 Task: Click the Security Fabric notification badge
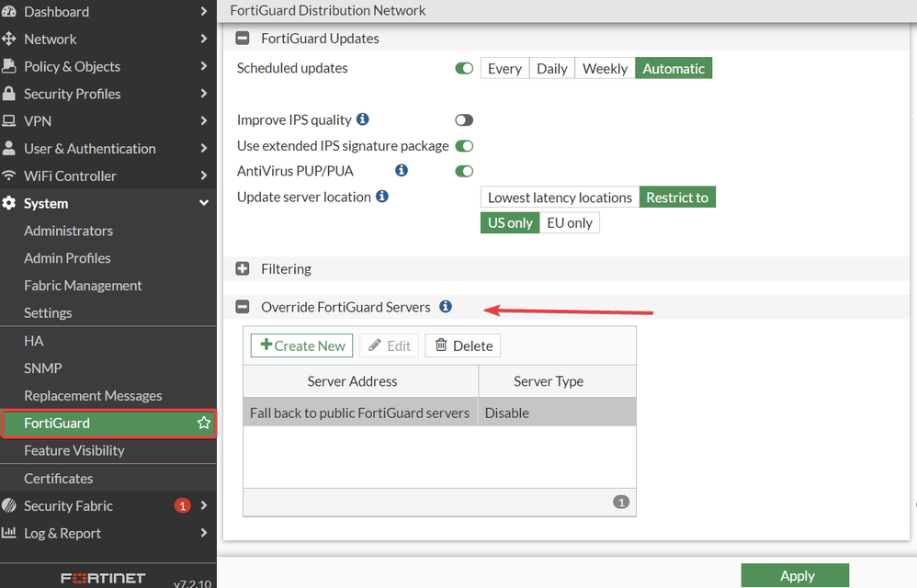click(x=183, y=505)
